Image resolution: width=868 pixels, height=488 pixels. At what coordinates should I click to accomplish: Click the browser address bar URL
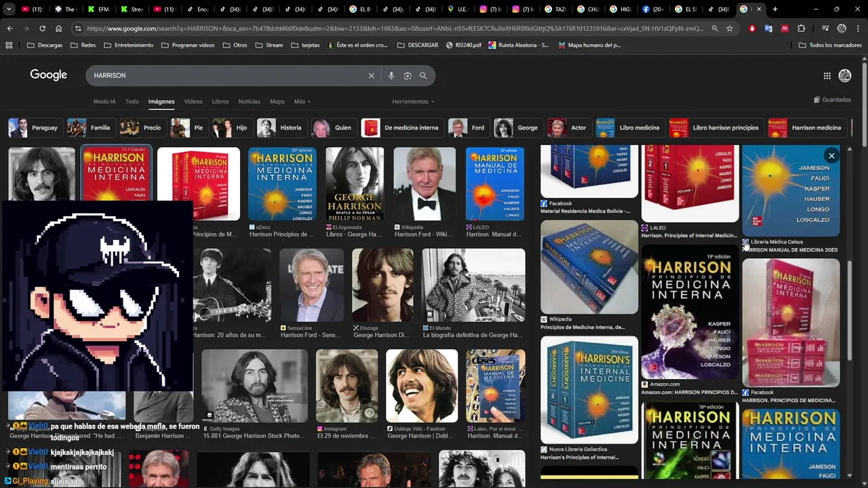395,28
